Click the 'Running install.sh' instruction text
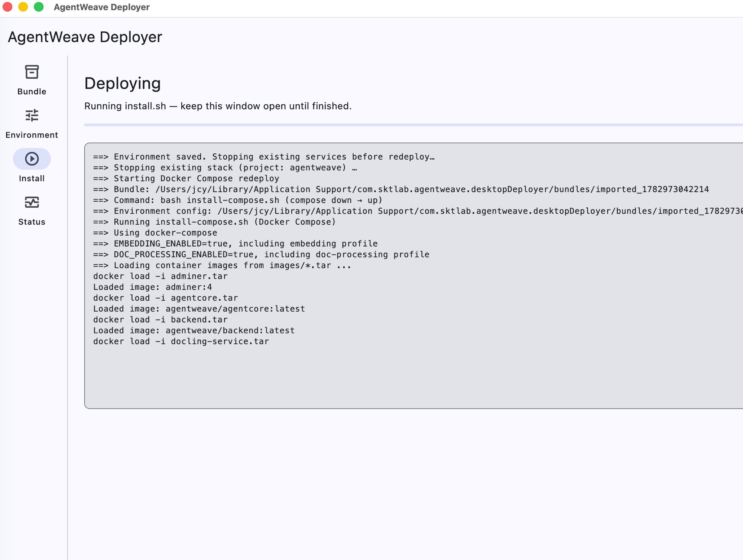This screenshot has height=560, width=743. point(218,106)
